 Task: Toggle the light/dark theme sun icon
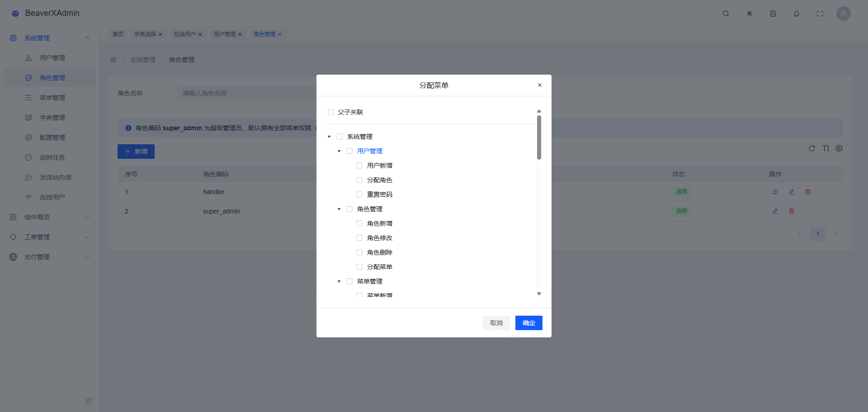(750, 14)
